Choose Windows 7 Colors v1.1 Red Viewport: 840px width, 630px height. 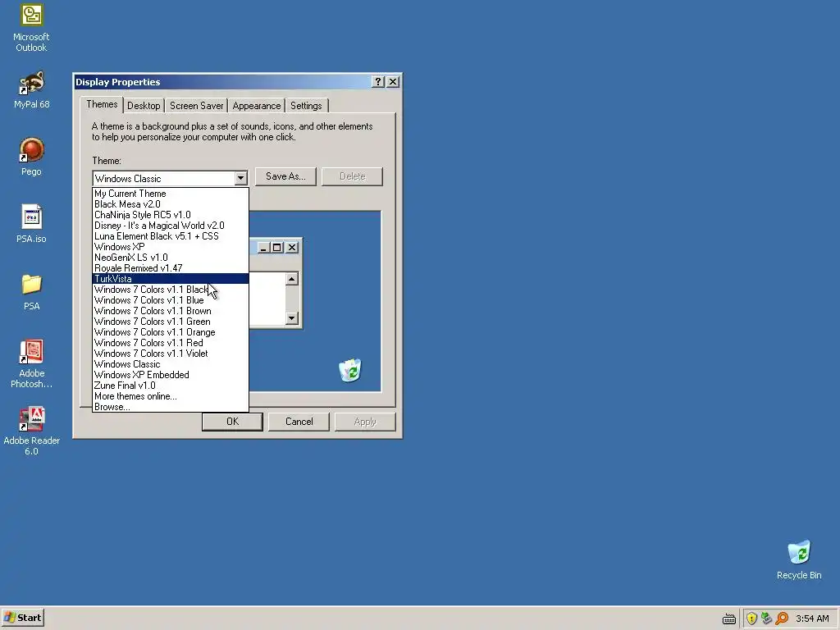point(171,343)
